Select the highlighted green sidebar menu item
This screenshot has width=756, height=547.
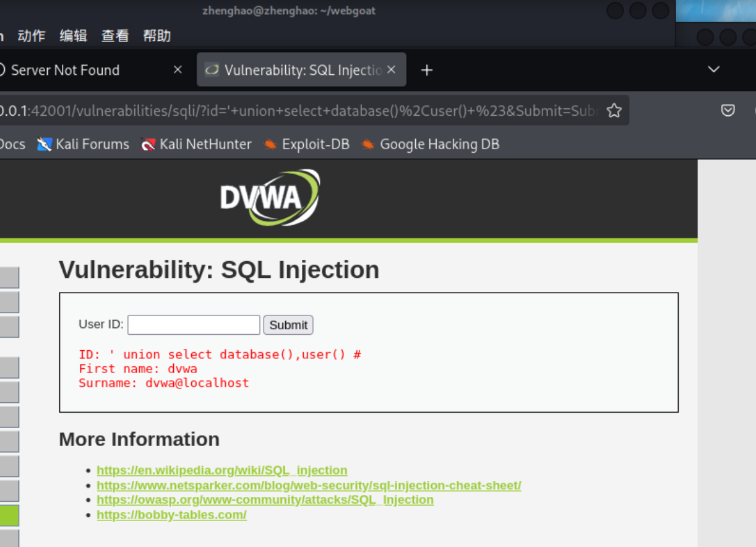(x=9, y=515)
